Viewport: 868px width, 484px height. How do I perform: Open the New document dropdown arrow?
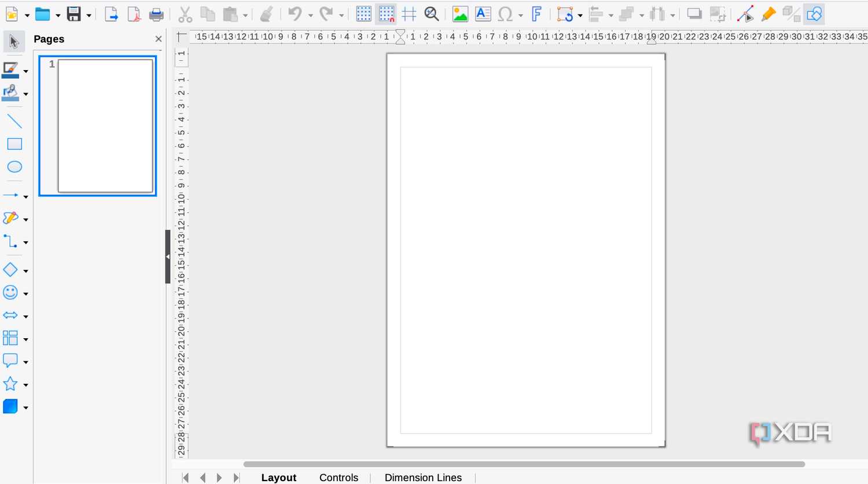coord(27,15)
